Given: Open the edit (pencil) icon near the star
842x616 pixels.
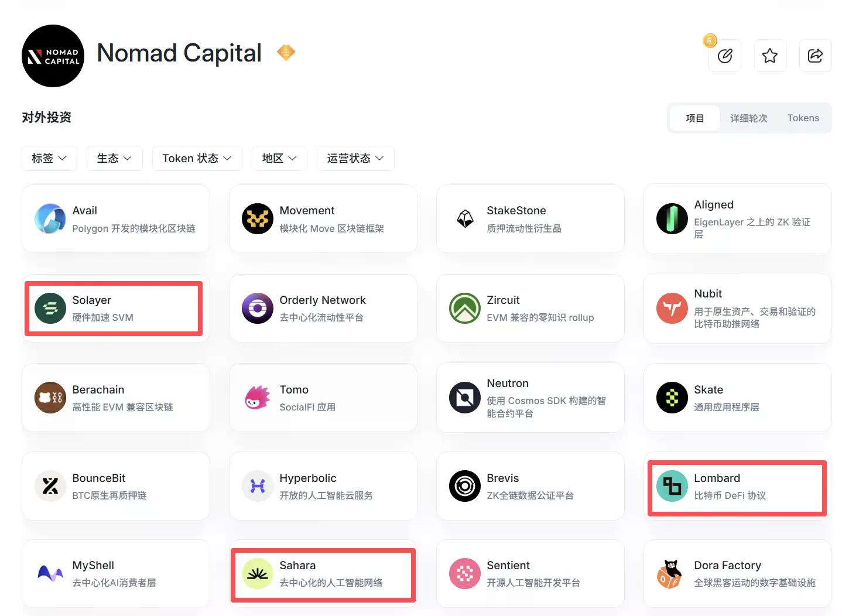Looking at the screenshot, I should (x=725, y=56).
